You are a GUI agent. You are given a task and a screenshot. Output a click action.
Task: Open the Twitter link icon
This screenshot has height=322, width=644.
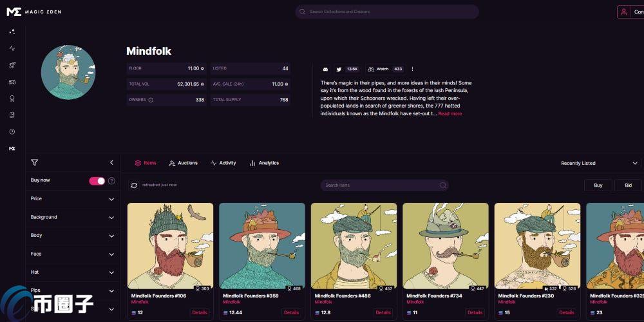pos(339,69)
